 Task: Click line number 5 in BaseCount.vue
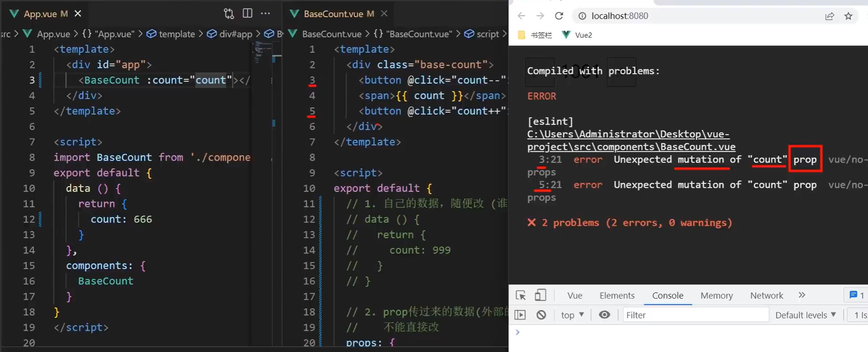(312, 111)
